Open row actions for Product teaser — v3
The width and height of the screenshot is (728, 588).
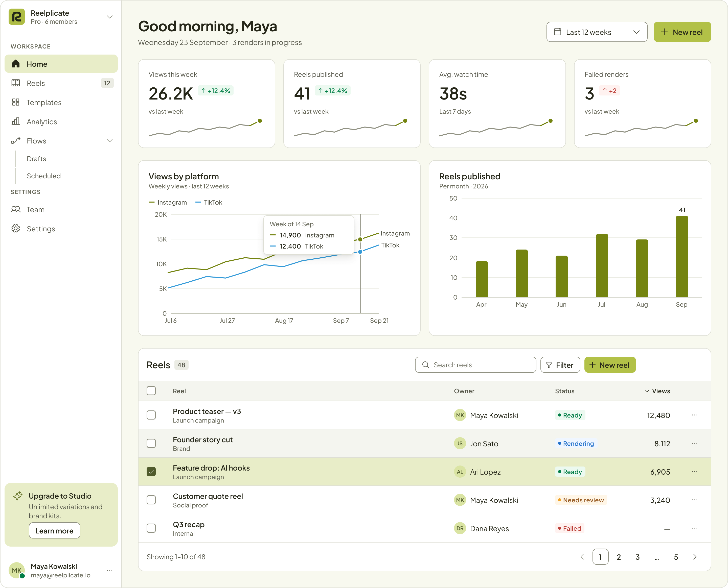[x=694, y=415]
